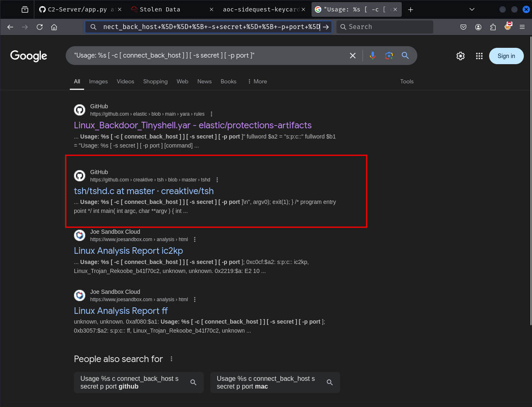
Task: Open options for tsh/tshd.c result
Action: point(217,180)
